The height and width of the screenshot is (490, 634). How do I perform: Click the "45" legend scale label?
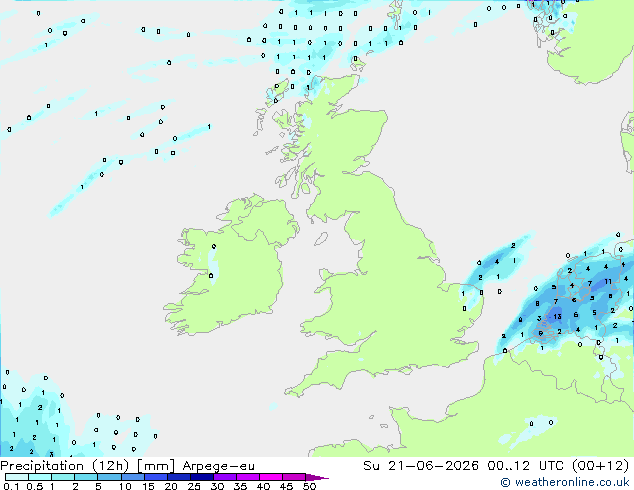coord(286,486)
